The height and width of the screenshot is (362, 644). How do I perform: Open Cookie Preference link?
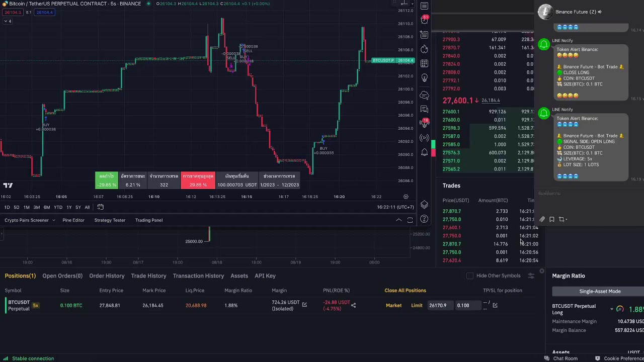tap(619, 358)
